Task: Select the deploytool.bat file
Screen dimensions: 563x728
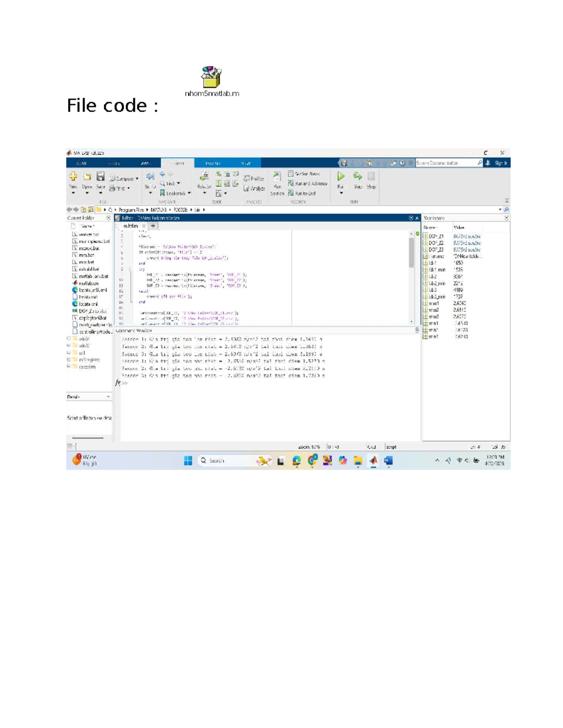Action: [x=89, y=318]
